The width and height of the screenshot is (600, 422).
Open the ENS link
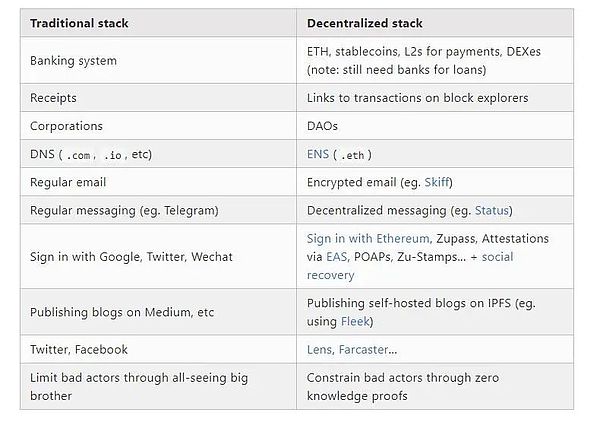(318, 155)
